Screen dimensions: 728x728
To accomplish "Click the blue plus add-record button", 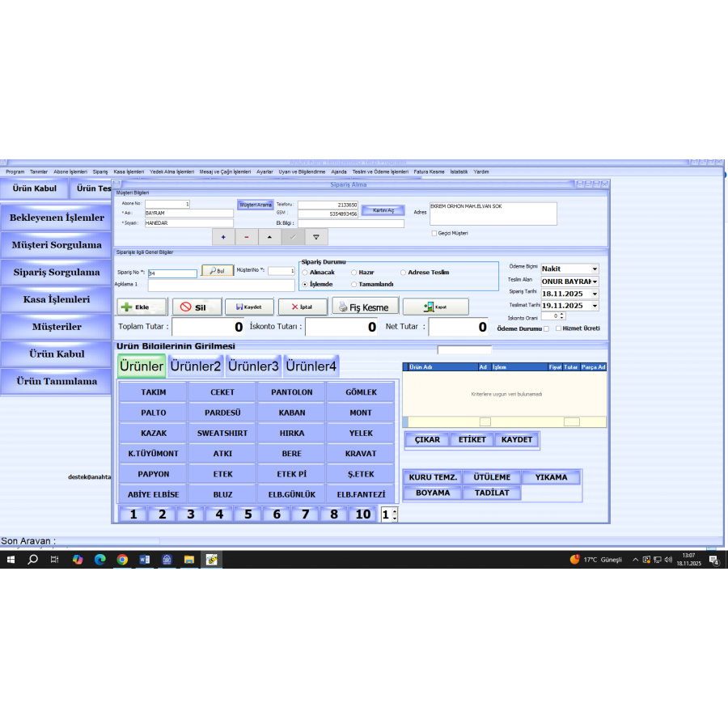I will click(223, 237).
